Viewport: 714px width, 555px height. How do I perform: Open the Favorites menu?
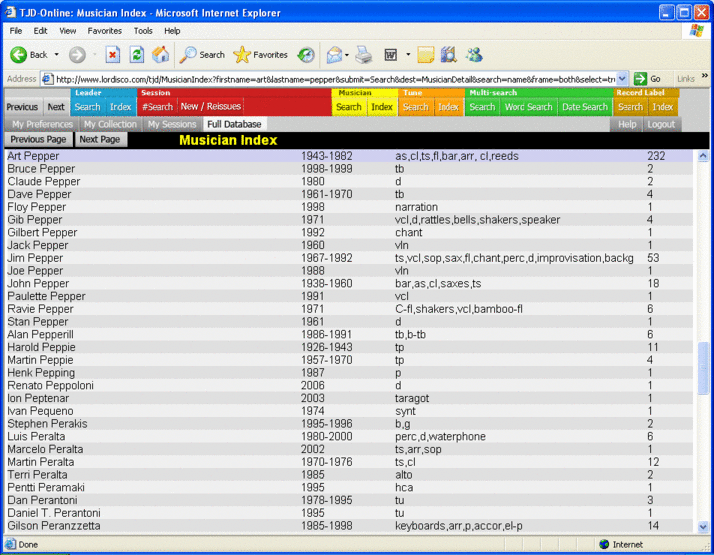[x=105, y=31]
